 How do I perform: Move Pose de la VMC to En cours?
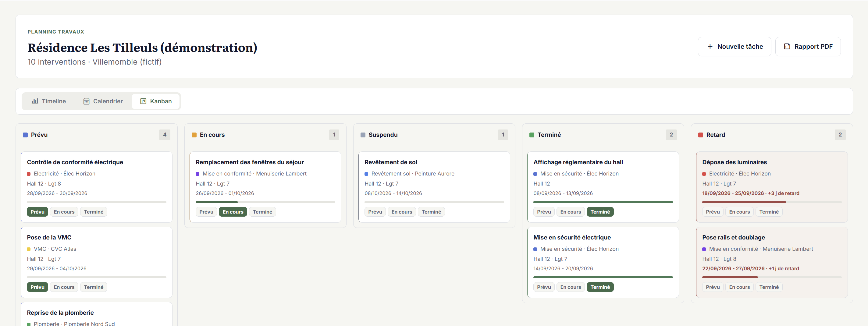(64, 287)
